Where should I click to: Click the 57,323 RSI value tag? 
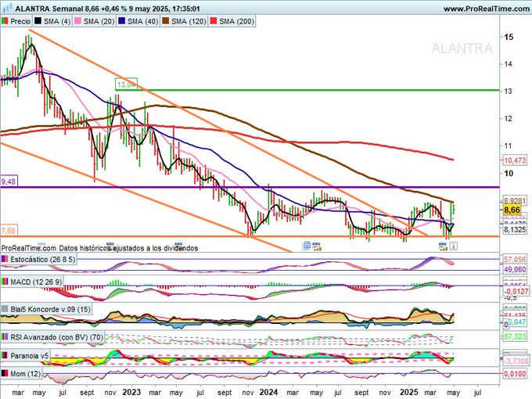pyautogui.click(x=515, y=337)
